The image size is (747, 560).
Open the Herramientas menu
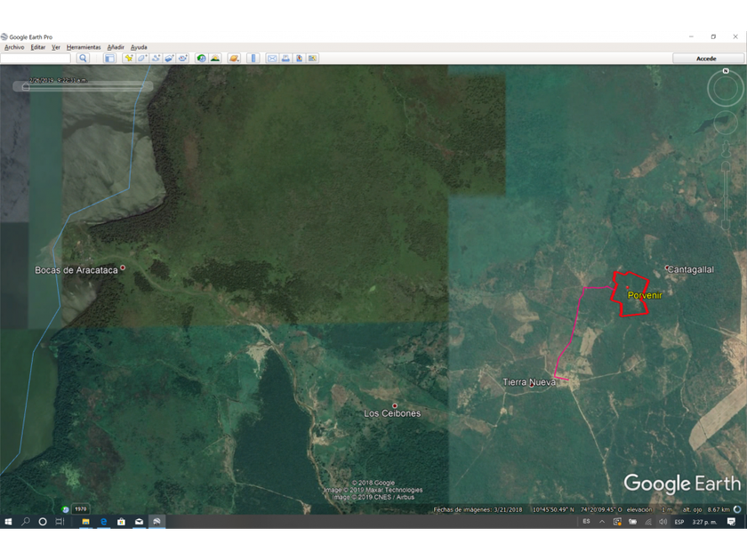[x=84, y=47]
